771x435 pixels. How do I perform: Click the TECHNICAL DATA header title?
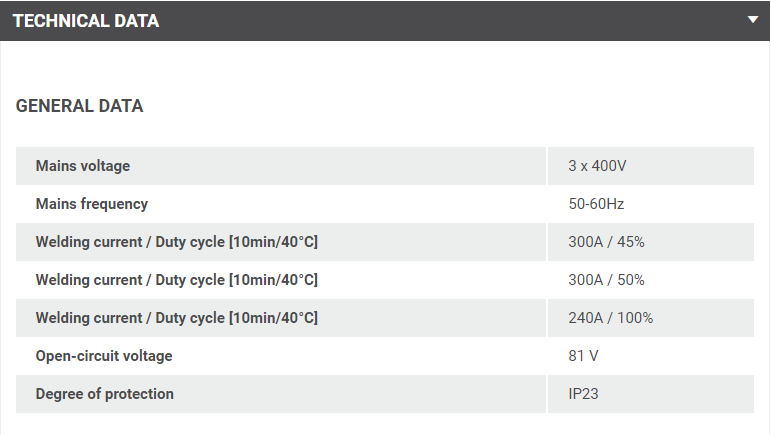point(86,21)
